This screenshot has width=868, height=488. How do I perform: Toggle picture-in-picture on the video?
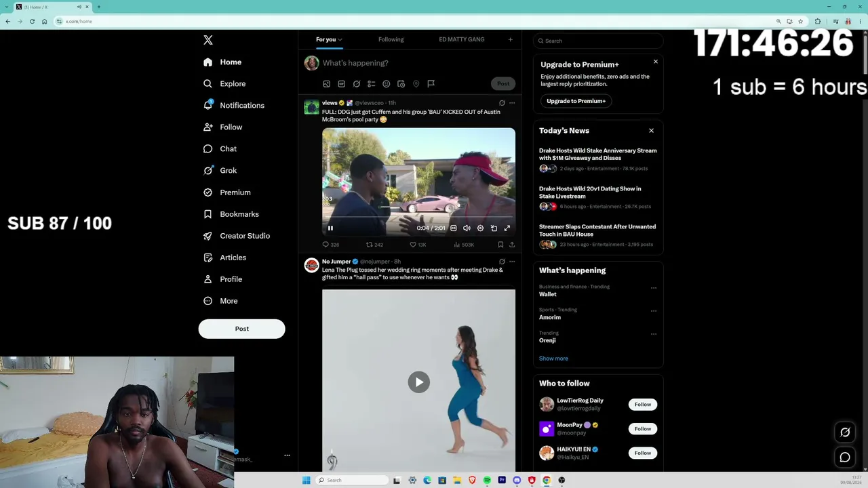point(494,228)
